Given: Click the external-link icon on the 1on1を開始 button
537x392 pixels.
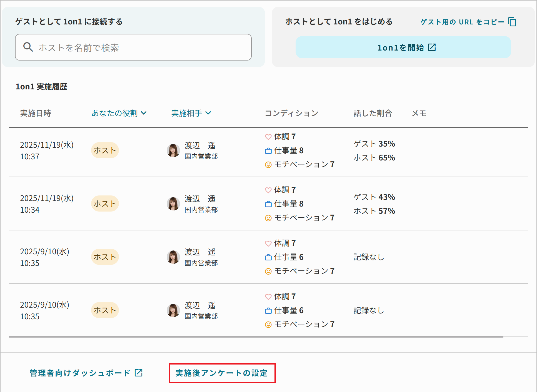Looking at the screenshot, I should point(432,47).
